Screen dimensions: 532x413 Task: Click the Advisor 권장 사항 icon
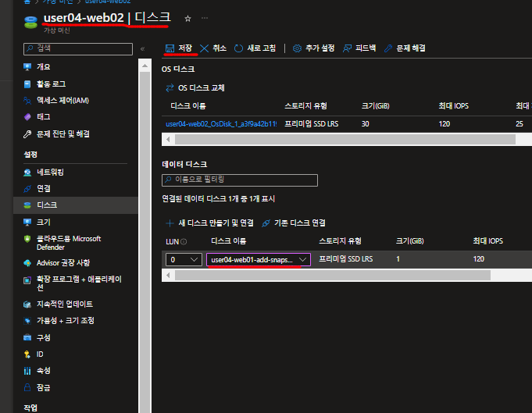point(27,263)
